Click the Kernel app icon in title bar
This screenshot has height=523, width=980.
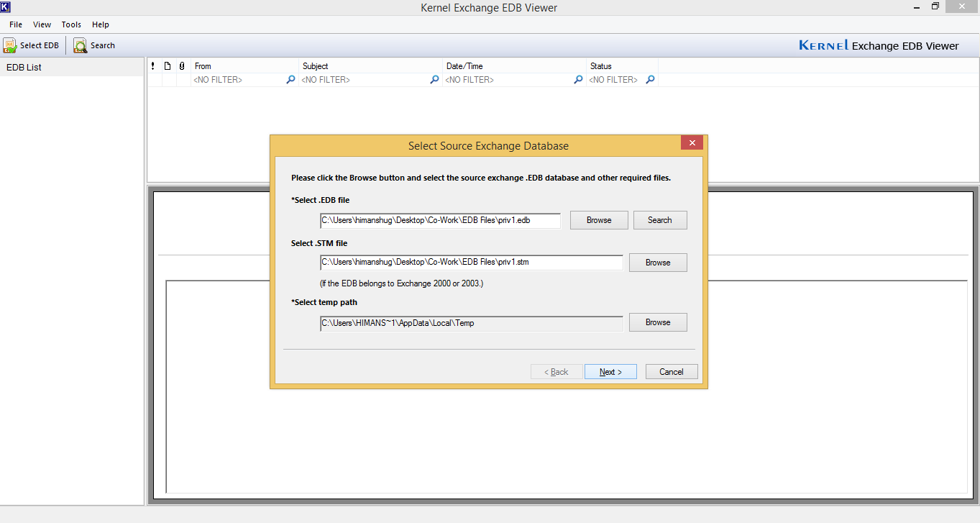[6, 6]
